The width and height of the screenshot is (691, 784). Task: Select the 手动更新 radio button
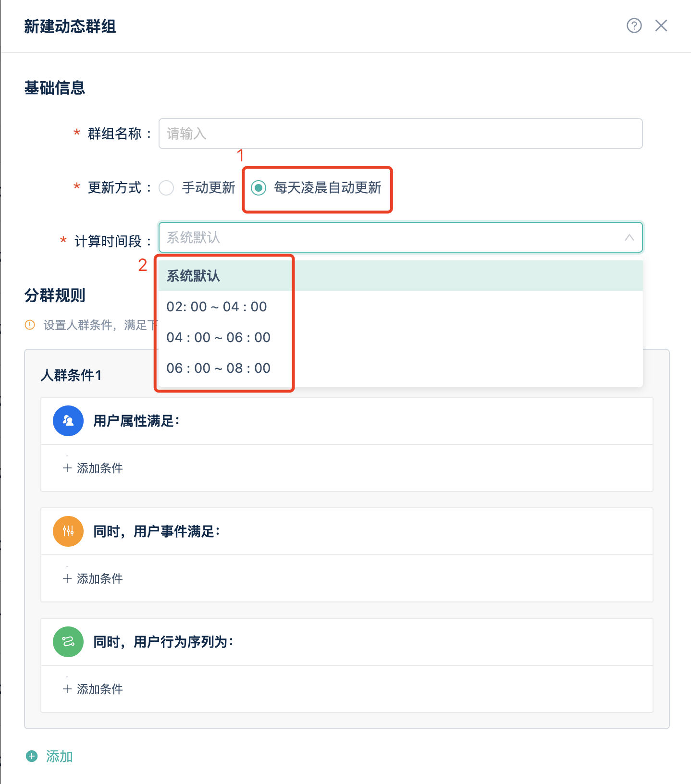166,188
